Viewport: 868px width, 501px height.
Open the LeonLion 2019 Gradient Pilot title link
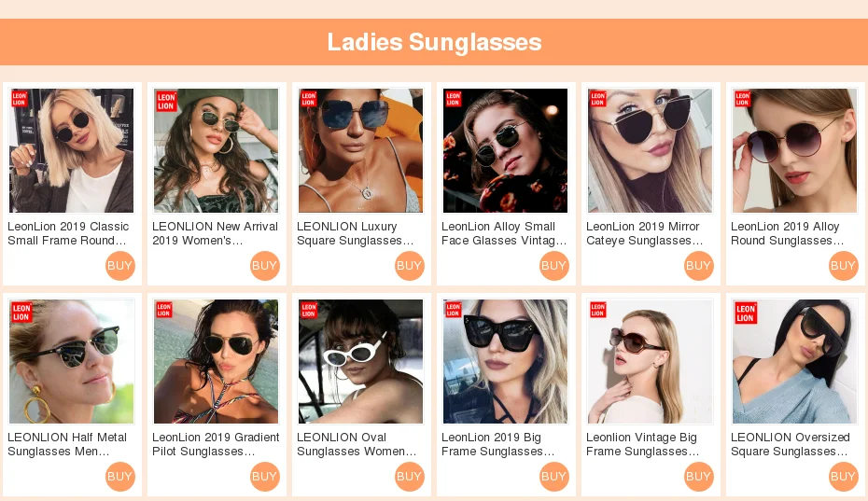[216, 444]
